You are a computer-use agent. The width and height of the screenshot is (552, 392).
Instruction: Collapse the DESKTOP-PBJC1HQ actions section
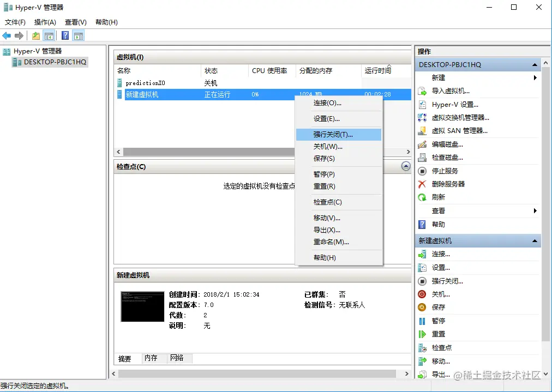tap(535, 65)
